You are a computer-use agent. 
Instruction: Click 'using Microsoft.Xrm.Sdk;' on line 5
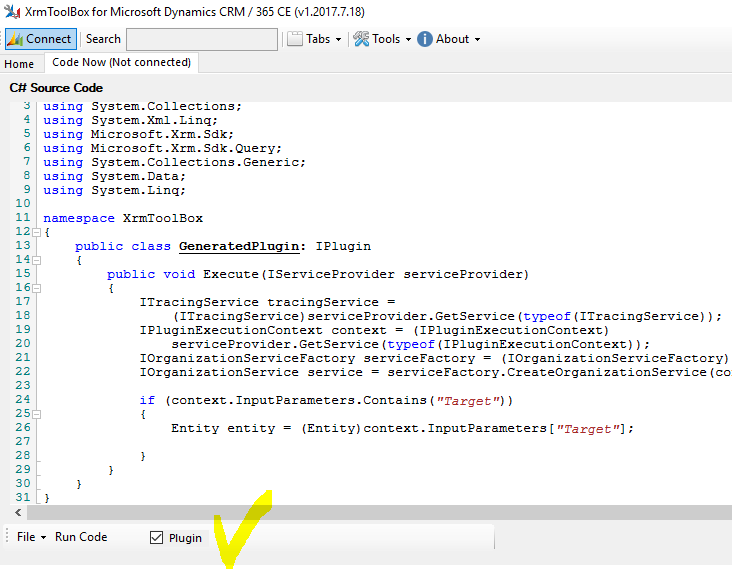click(139, 134)
